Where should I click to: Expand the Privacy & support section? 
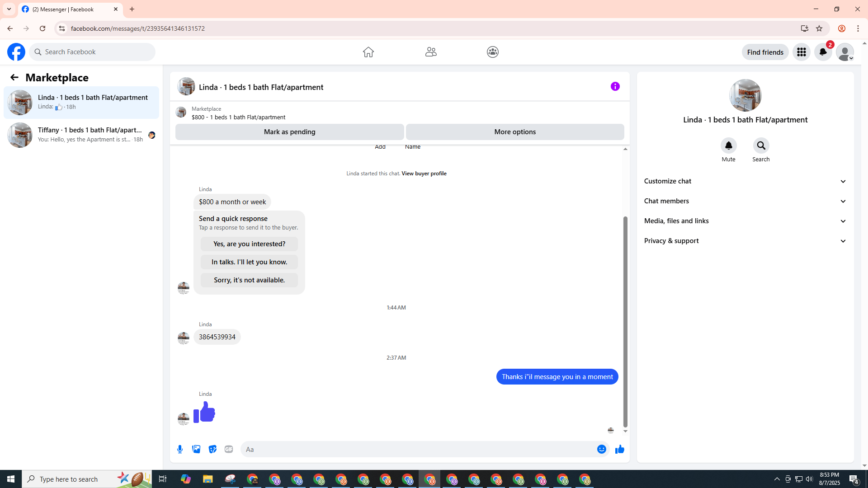tap(745, 241)
